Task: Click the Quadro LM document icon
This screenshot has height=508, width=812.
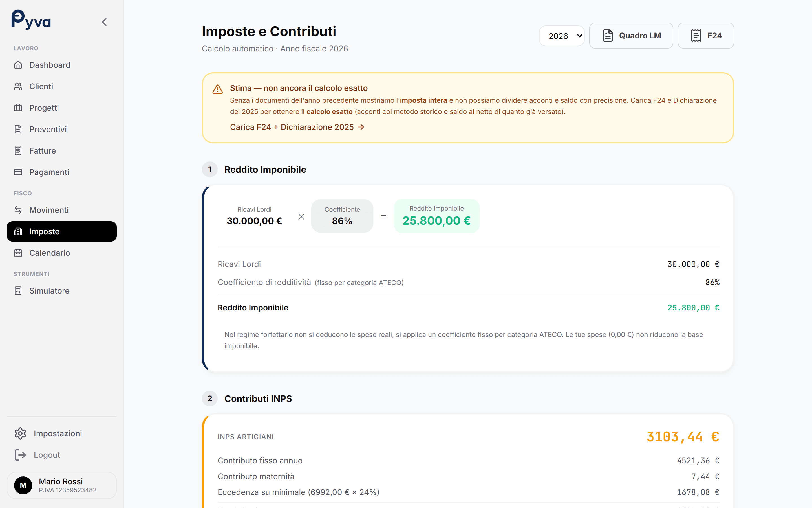Action: click(x=608, y=36)
